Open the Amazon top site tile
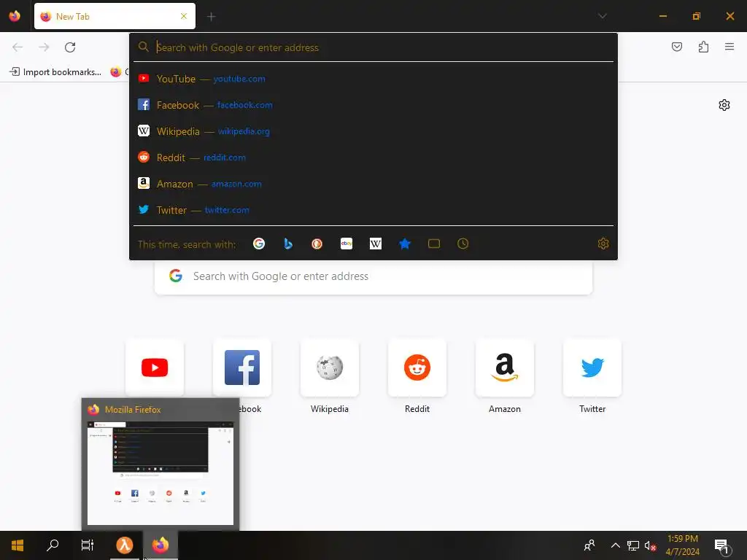This screenshot has width=747, height=560. 505,367
